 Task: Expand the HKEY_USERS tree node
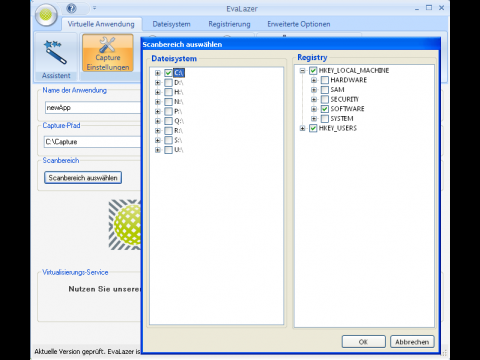click(302, 128)
